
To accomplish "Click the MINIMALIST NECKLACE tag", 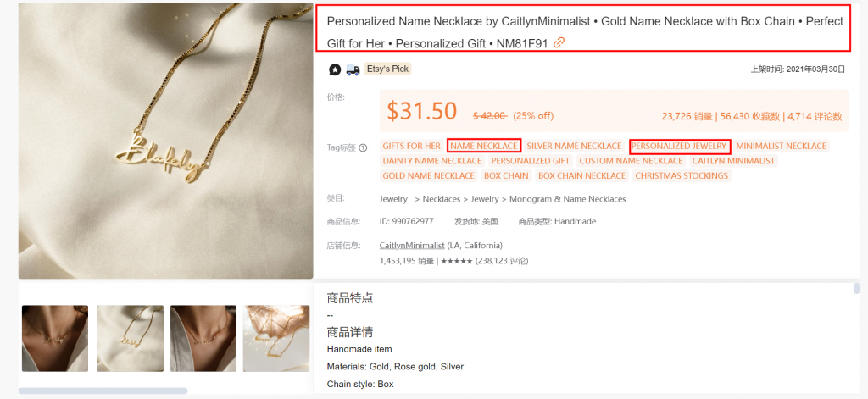I will pos(781,146).
